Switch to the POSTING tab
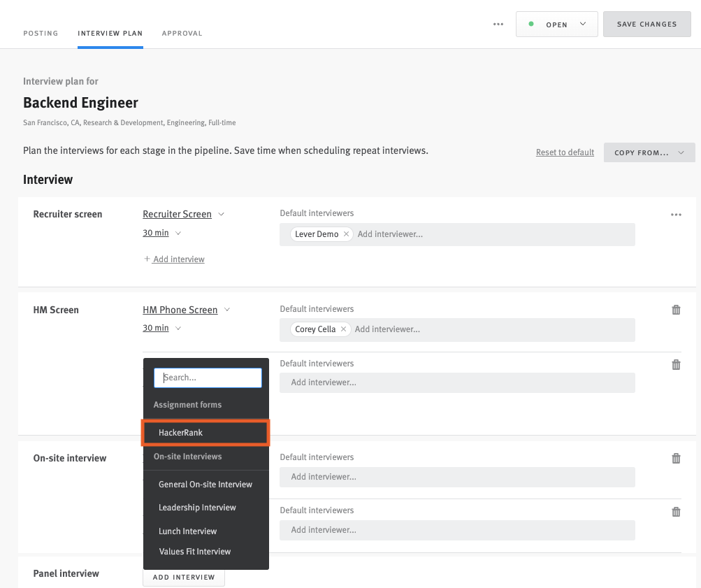 [x=41, y=33]
